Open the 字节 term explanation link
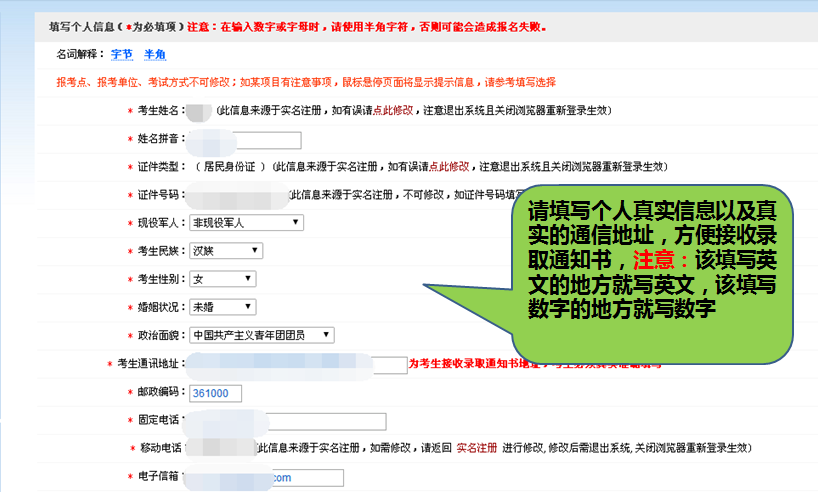Viewport: 818px width, 492px height. [120, 54]
